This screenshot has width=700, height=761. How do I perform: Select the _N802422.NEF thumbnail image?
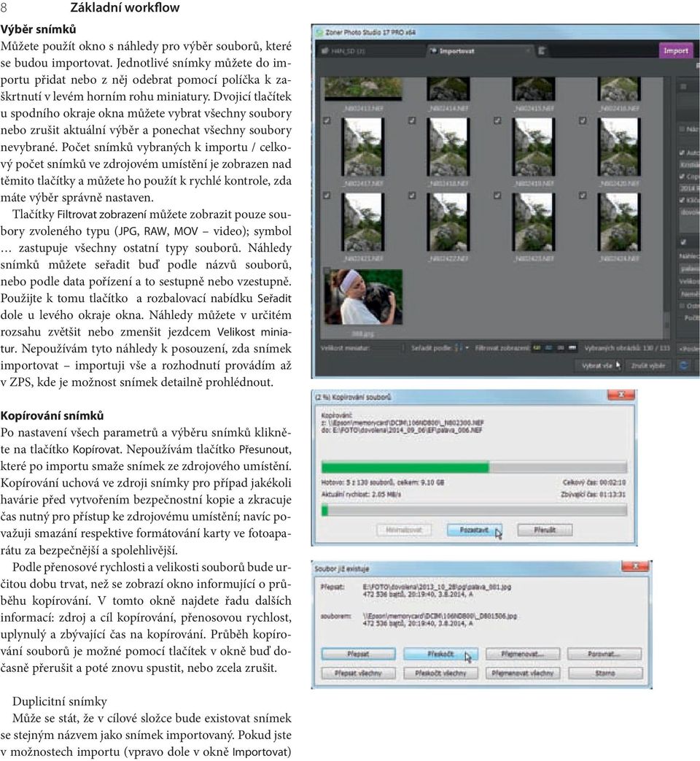448,223
